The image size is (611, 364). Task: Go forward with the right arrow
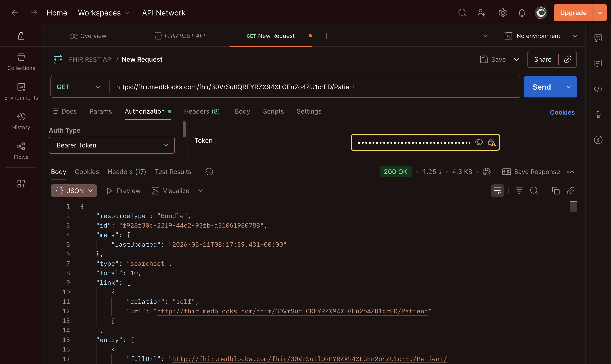coord(34,13)
